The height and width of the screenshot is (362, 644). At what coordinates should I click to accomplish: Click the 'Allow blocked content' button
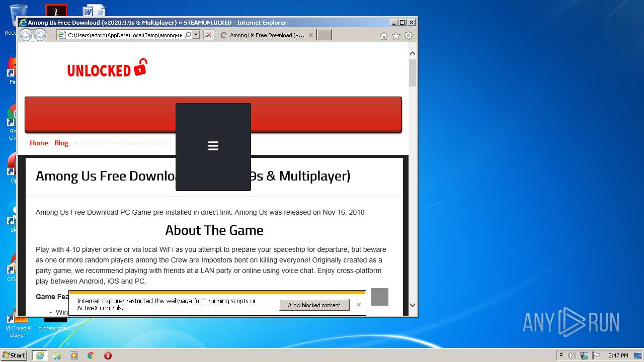click(x=314, y=305)
